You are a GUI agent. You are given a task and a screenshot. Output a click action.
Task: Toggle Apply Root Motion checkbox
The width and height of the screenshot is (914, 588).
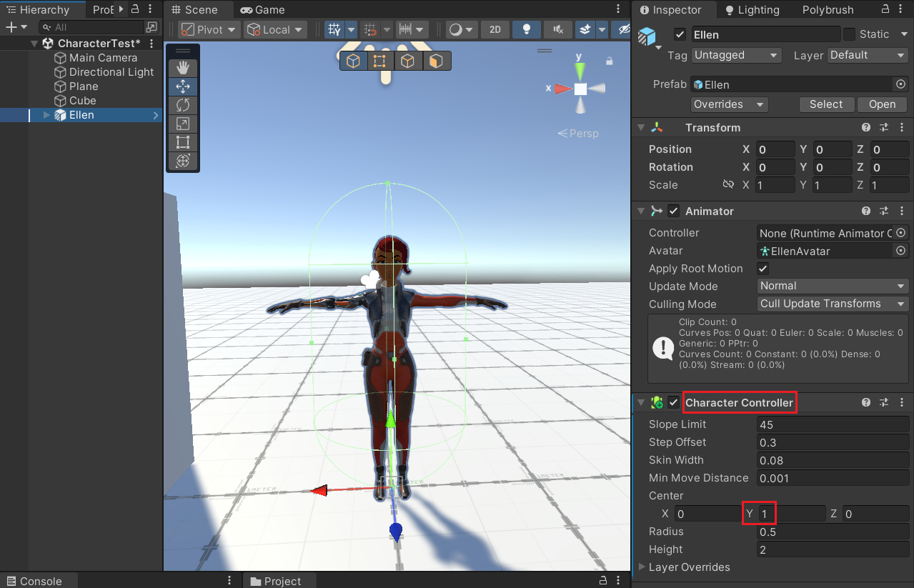763,269
